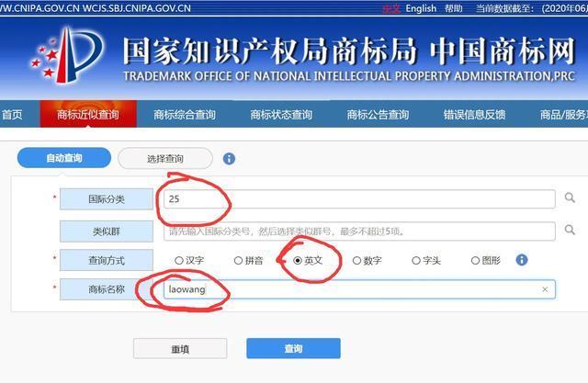Click the 查询 search button
This screenshot has width=588, height=384.
[x=293, y=348]
